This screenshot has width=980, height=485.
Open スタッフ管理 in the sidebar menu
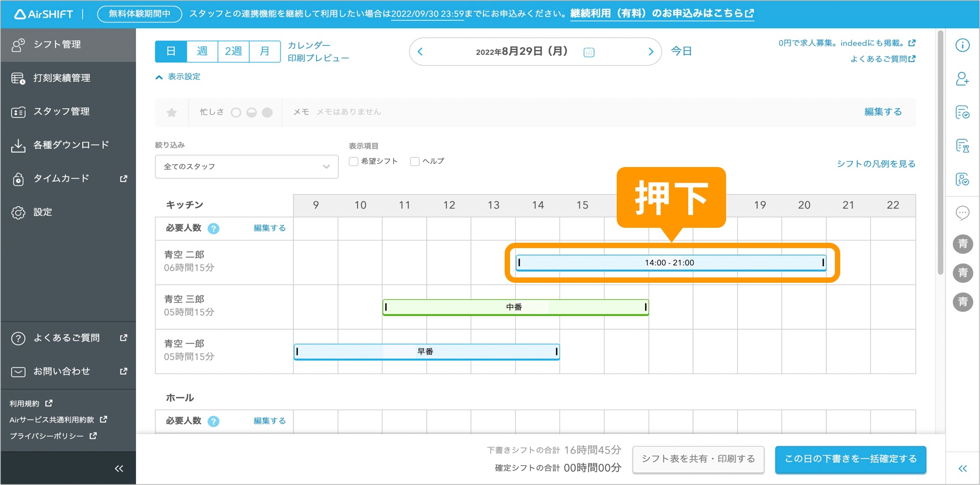point(61,112)
